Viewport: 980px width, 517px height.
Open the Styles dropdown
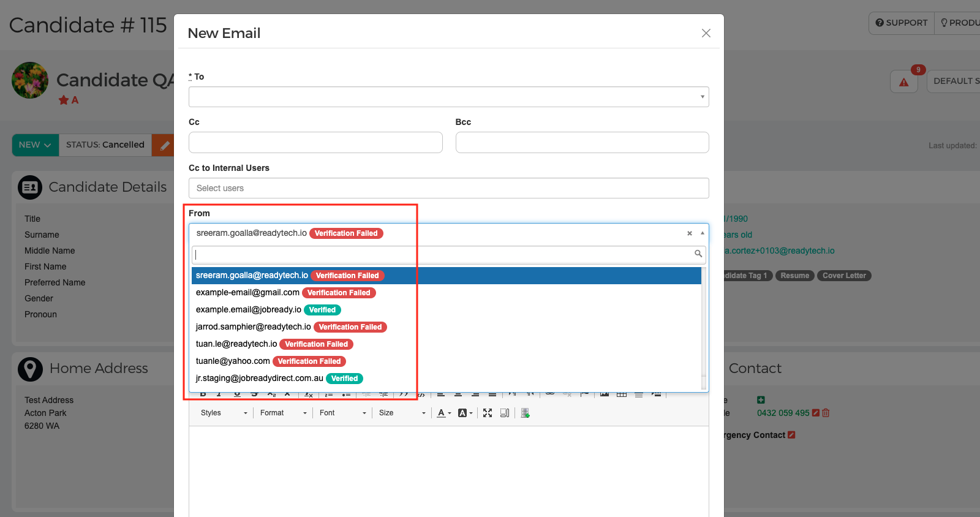coord(224,413)
